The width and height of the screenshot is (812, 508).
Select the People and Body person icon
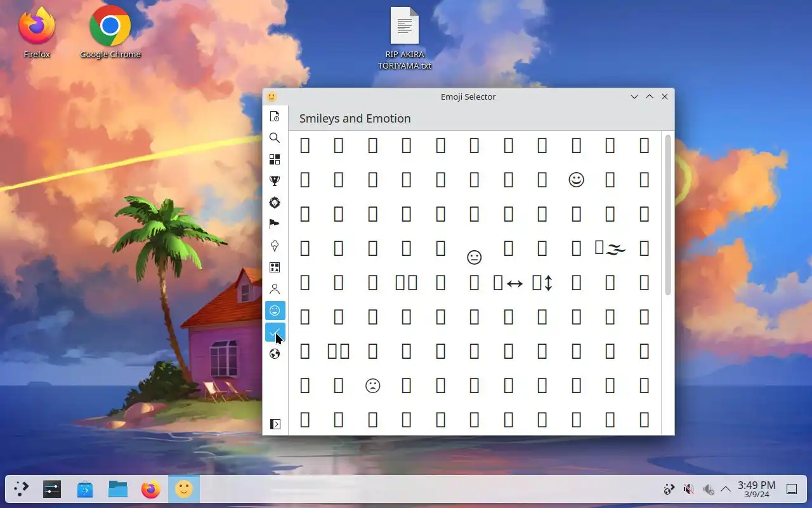(x=275, y=289)
